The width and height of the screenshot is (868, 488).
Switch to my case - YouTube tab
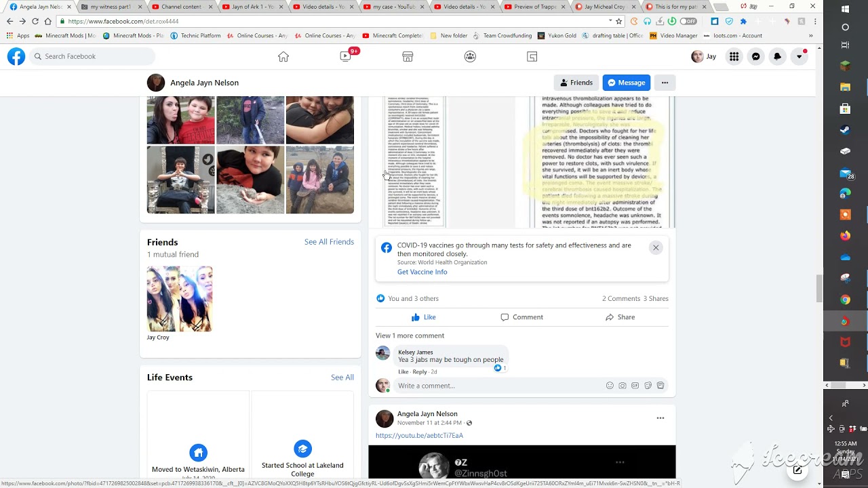393,7
